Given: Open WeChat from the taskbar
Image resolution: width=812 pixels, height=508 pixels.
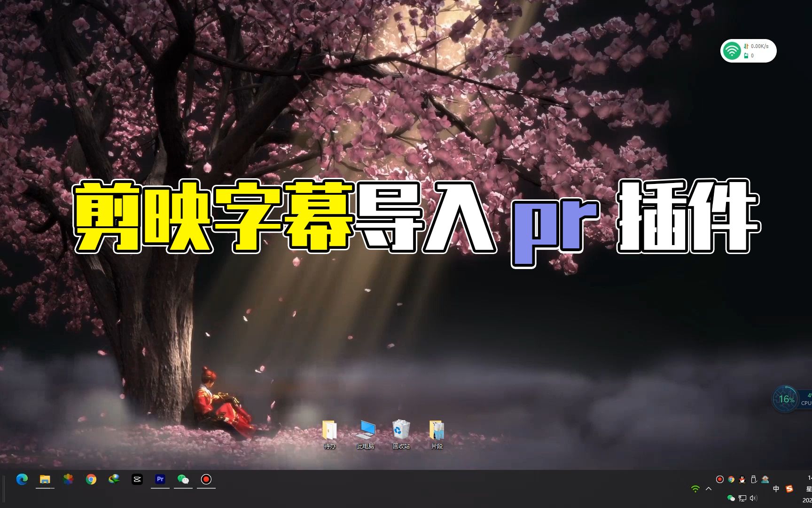Looking at the screenshot, I should click(x=184, y=479).
